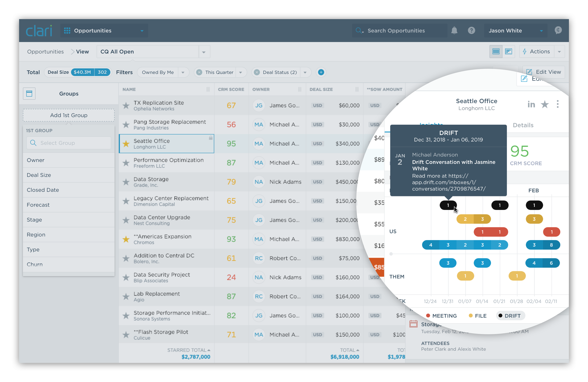Open the chat bubble icon in header

pyautogui.click(x=558, y=30)
